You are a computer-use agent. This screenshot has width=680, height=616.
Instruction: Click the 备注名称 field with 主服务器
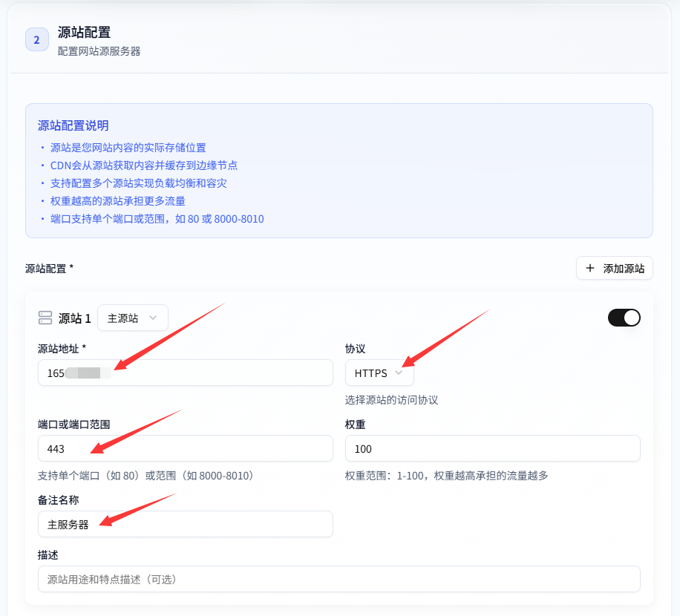pyautogui.click(x=185, y=524)
